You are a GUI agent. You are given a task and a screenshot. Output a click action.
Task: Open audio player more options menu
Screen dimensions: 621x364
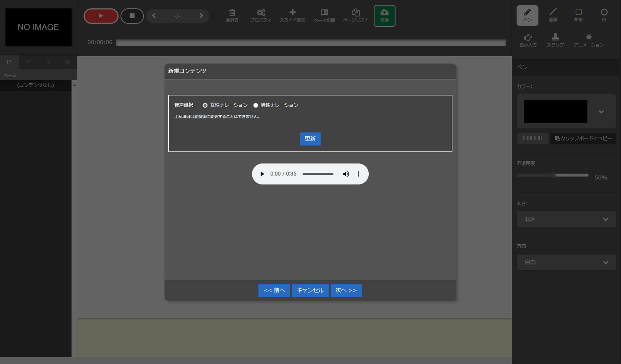(x=359, y=174)
